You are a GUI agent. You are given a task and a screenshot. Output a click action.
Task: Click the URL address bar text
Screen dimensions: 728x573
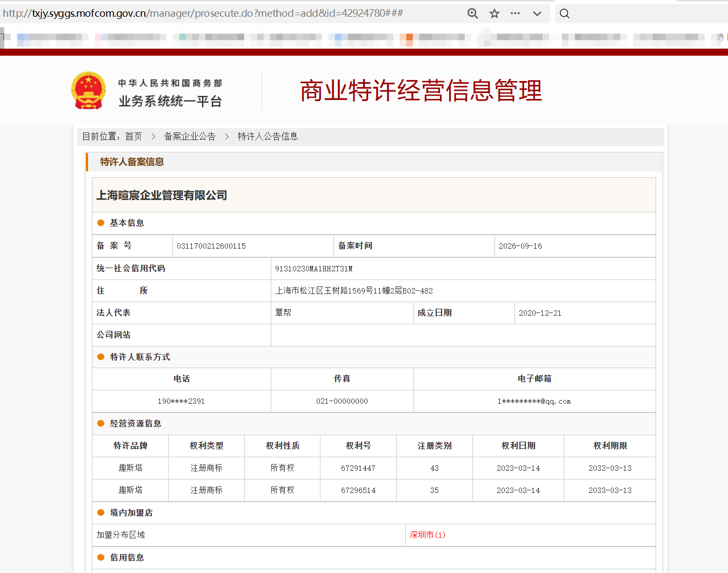[x=203, y=13]
